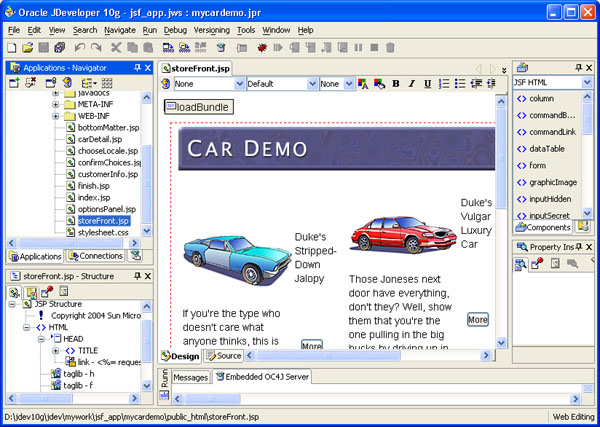The height and width of the screenshot is (427, 600).
Task: Click the Cut scissors icon
Action: click(x=116, y=47)
